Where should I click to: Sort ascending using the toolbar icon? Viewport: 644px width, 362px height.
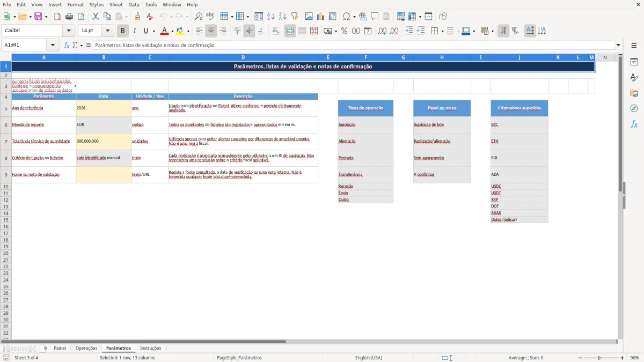pyautogui.click(x=271, y=17)
